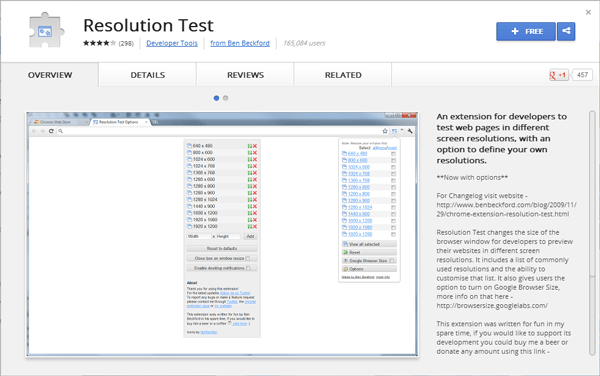Click the Google +1 button

559,75
